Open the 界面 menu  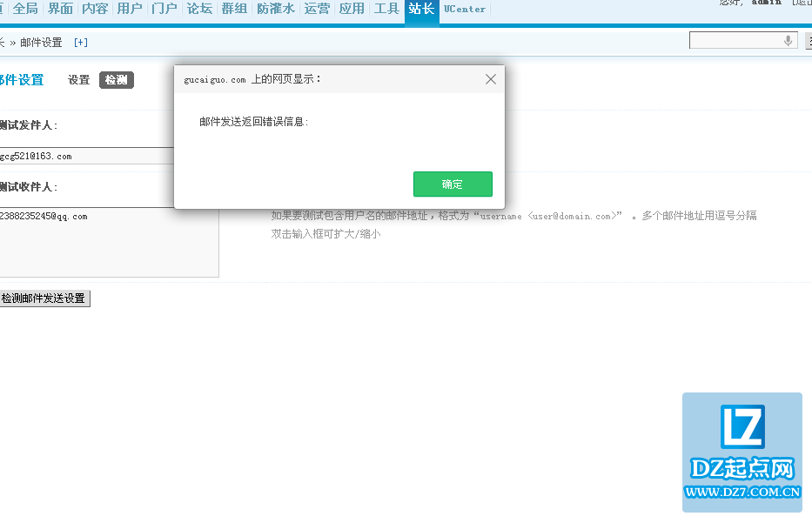60,9
